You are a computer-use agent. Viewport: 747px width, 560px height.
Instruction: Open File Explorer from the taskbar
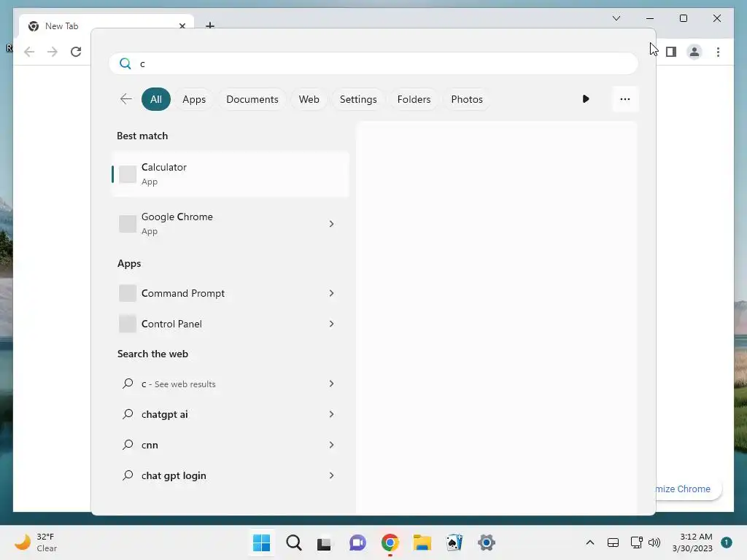tap(422, 542)
